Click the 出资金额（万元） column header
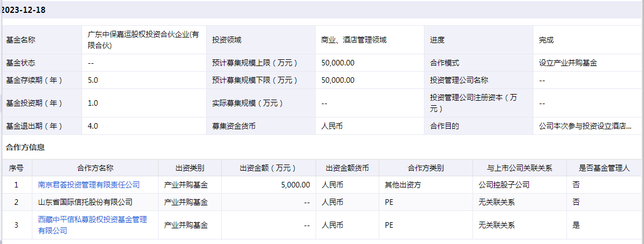The height and width of the screenshot is (244, 644). point(268,168)
